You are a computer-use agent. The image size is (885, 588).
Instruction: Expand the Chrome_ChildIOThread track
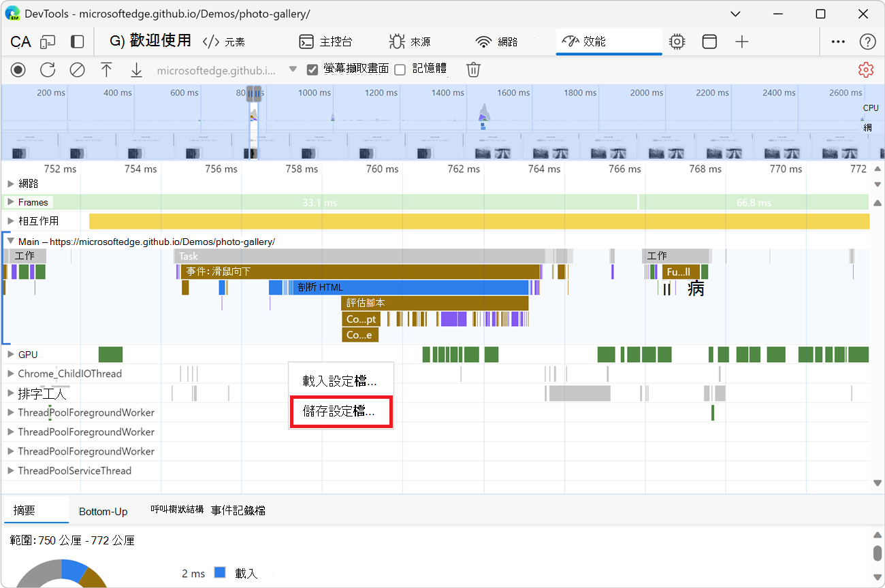click(10, 374)
